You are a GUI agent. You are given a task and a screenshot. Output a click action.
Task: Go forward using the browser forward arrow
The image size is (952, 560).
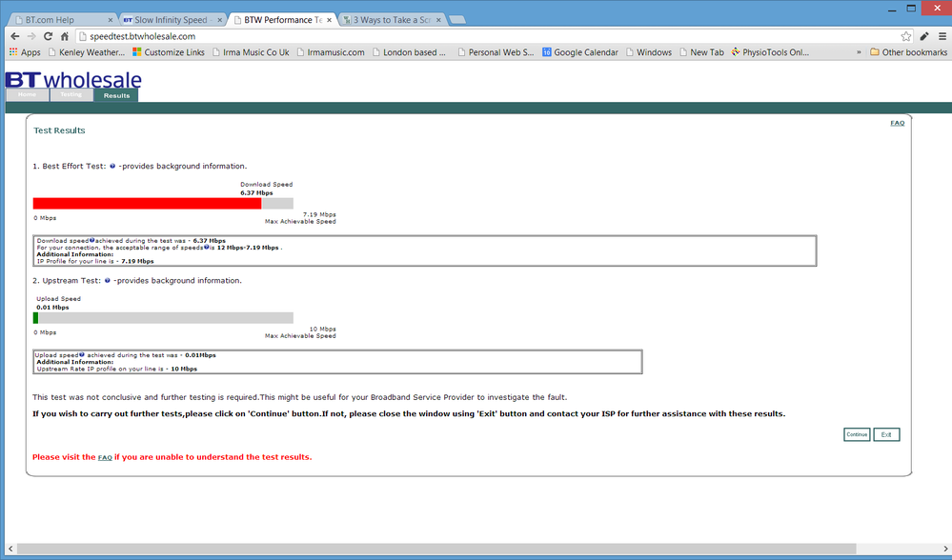tap(31, 36)
